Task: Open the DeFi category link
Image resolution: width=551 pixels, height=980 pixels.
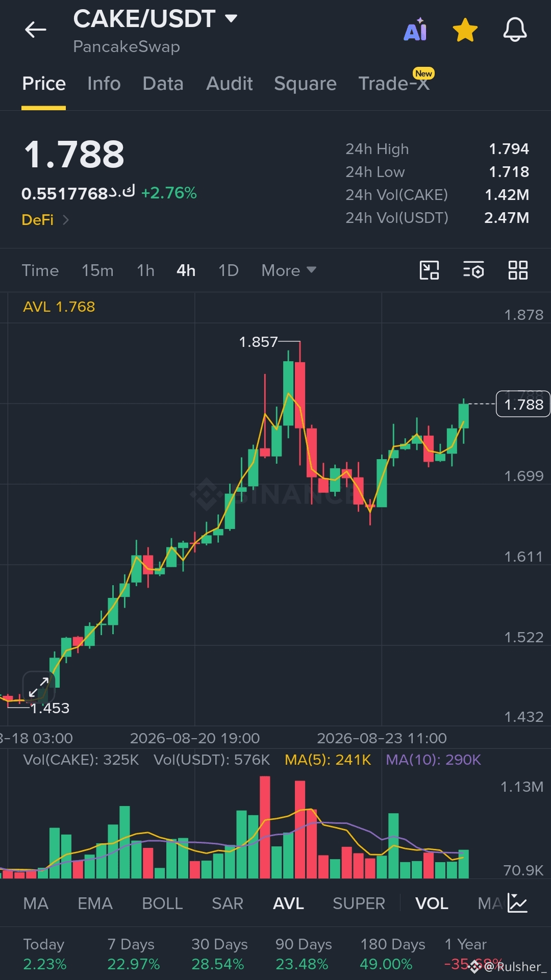Action: (45, 220)
